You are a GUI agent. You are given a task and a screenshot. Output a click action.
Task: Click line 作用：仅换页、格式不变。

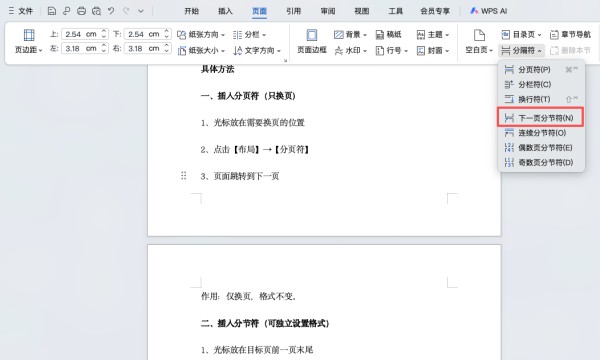(249, 296)
